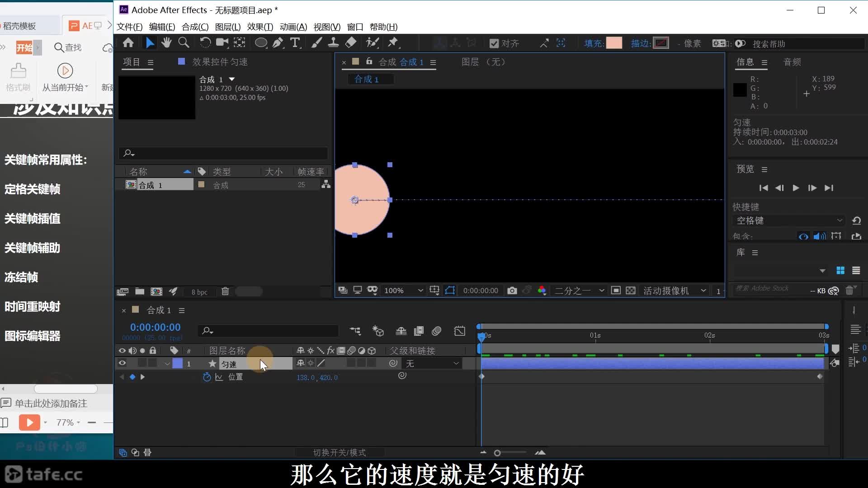Open the 效果(T) menu

[260, 27]
